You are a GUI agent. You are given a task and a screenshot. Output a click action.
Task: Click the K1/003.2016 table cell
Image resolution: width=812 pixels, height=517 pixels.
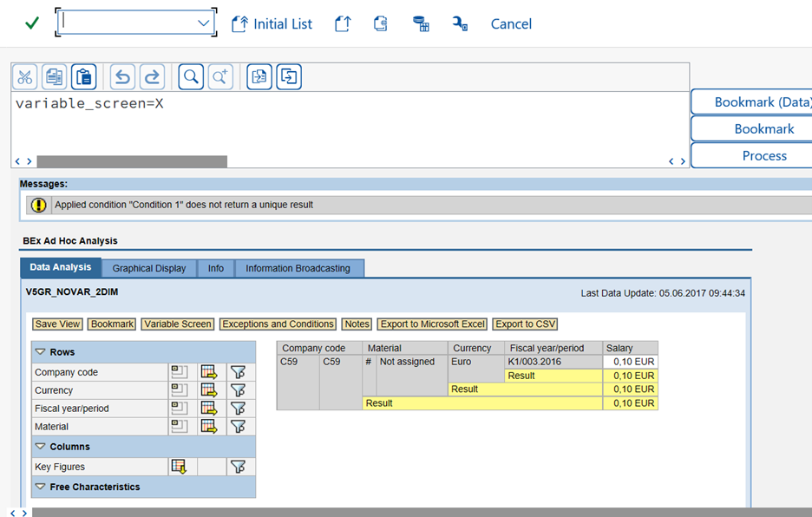[553, 362]
